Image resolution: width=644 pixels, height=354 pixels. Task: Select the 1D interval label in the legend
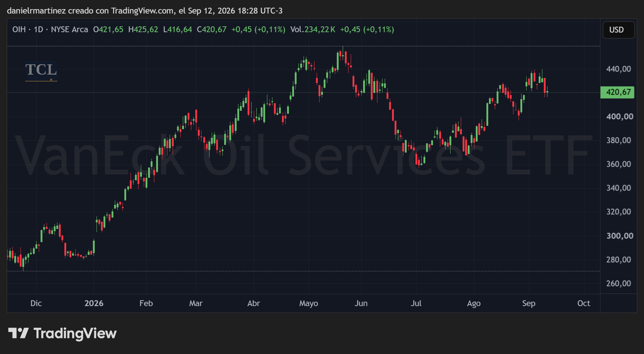(38, 30)
